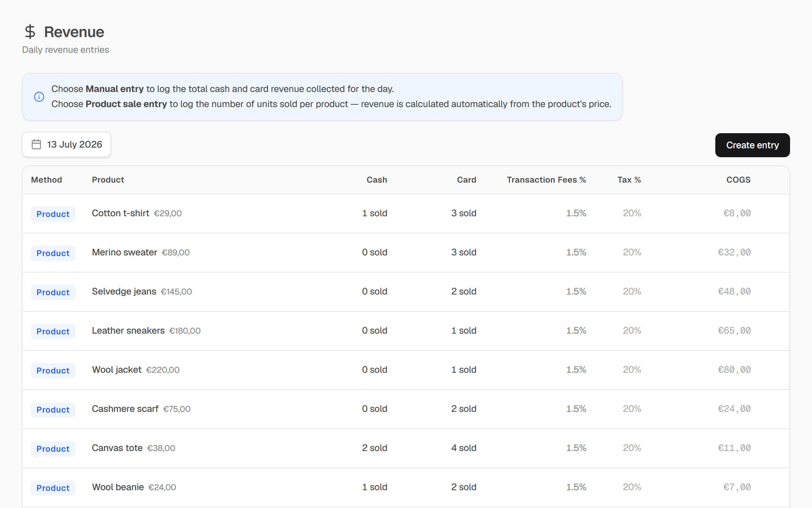Click the info circle icon in banner
This screenshot has width=812, height=508.
point(39,97)
